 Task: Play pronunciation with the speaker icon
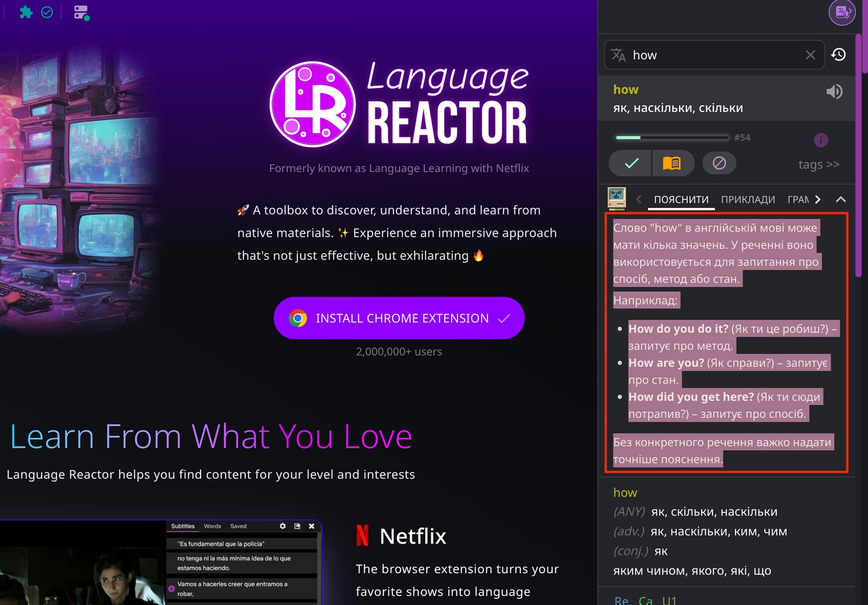834,92
